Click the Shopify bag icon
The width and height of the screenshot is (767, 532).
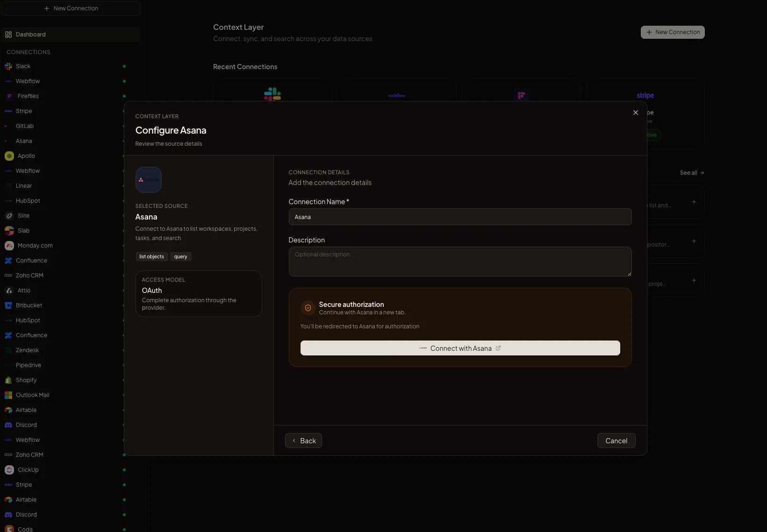tap(8, 380)
